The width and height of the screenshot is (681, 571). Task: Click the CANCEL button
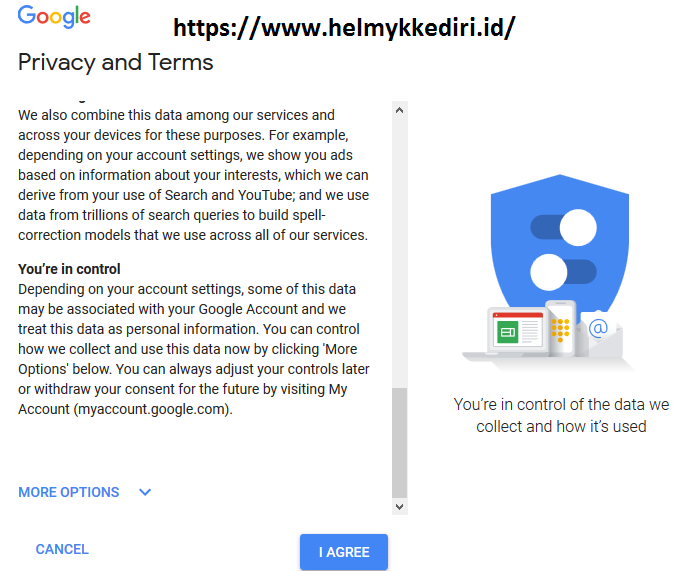tap(62, 549)
